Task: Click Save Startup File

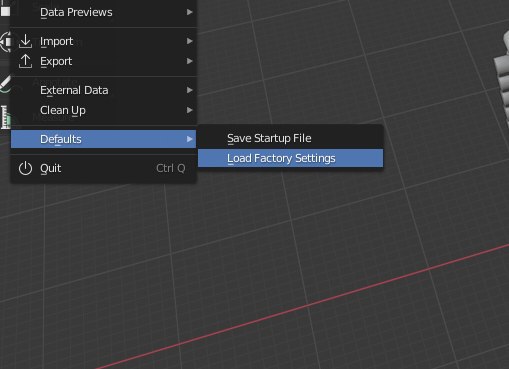Action: 291,138
